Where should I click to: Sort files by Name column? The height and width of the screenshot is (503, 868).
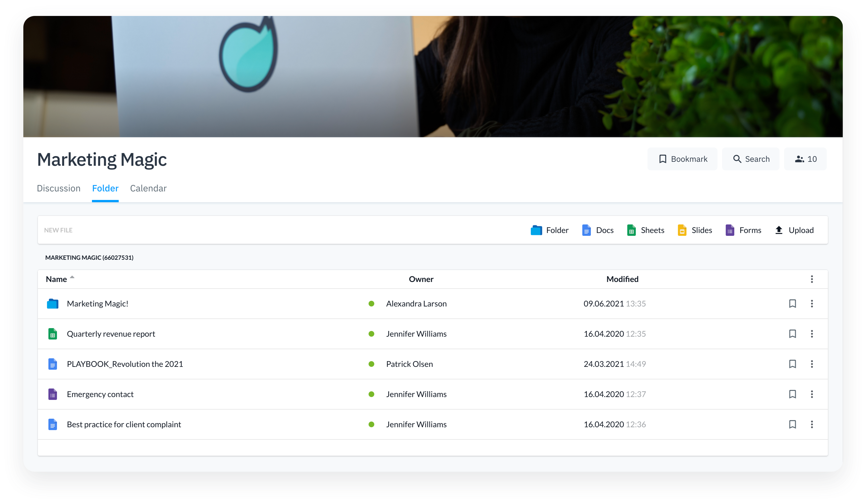(56, 279)
